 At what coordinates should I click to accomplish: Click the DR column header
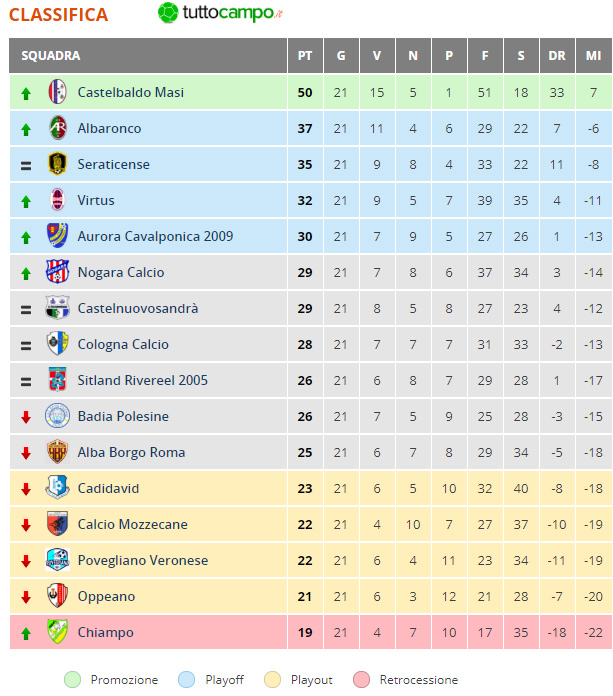click(x=557, y=55)
